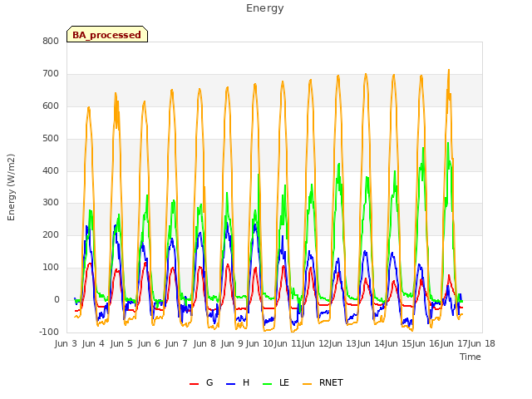Click the Jun 6 date tick
Screen dimensions: 532x399
pyautogui.click(x=149, y=343)
